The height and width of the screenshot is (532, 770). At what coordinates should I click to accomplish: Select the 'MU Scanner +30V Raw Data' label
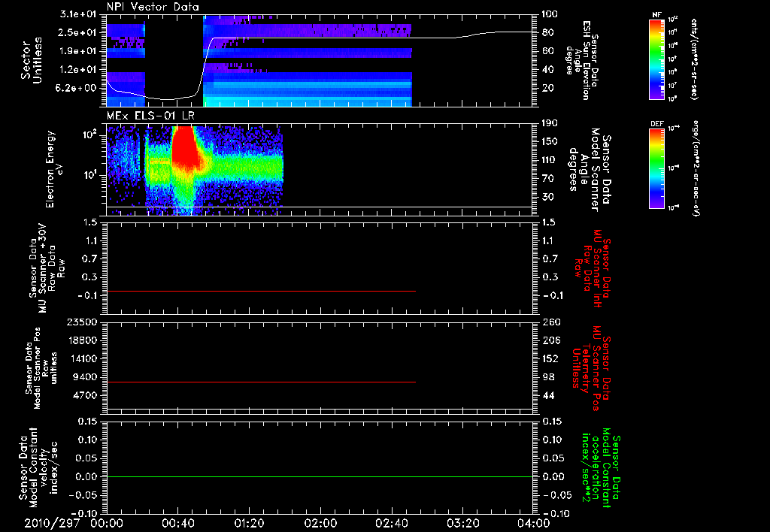[46, 268]
